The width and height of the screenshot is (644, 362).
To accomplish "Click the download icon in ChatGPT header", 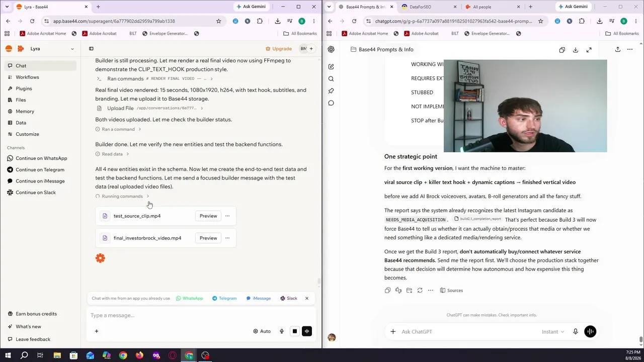I will [x=576, y=50].
